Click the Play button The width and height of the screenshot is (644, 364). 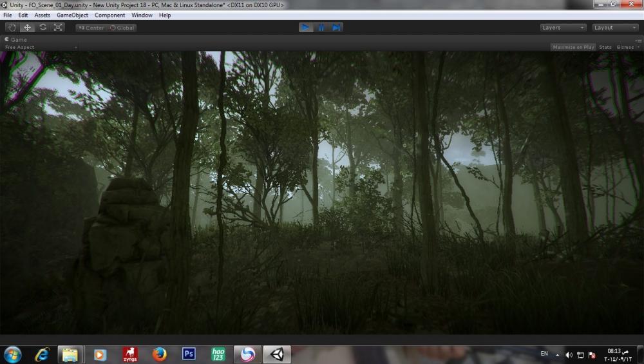pyautogui.click(x=305, y=28)
